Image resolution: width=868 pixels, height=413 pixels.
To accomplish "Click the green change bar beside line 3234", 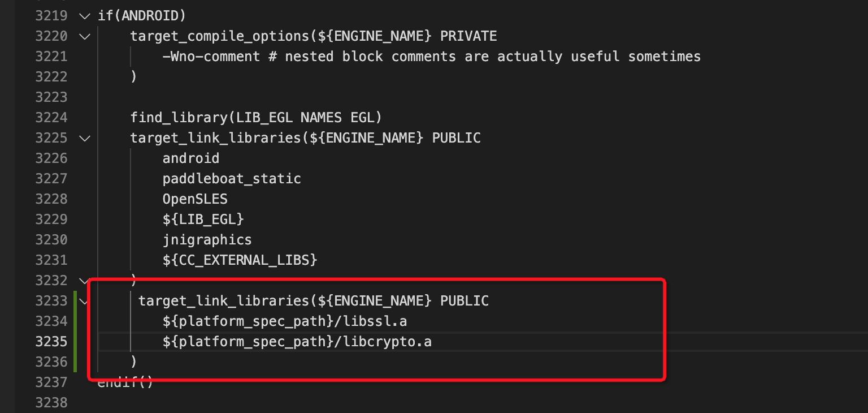I will pos(75,321).
